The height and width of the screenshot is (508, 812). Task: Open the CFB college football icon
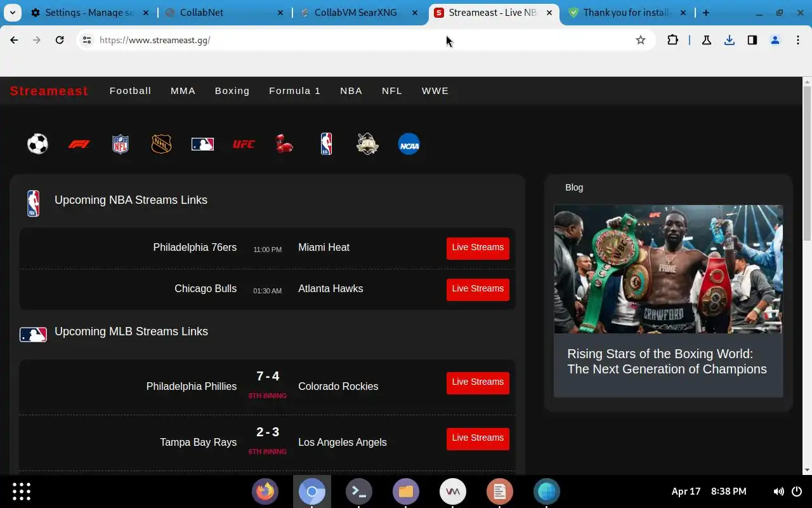[x=367, y=144]
